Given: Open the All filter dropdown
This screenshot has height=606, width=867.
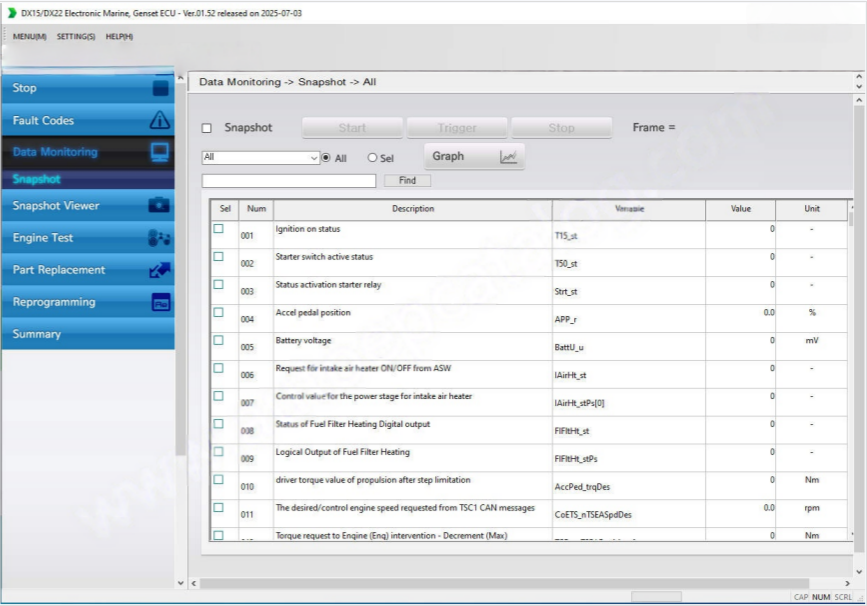Looking at the screenshot, I should click(x=313, y=158).
